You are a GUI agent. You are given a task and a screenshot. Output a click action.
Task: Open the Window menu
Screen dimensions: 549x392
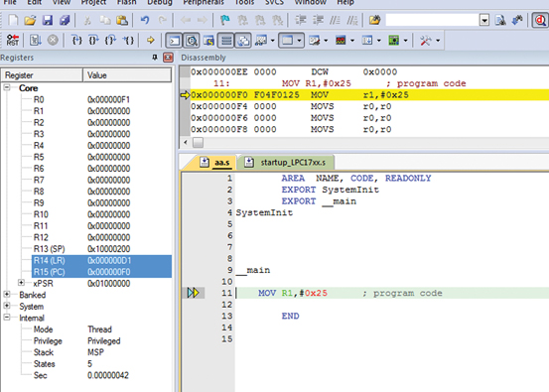coord(310,2)
